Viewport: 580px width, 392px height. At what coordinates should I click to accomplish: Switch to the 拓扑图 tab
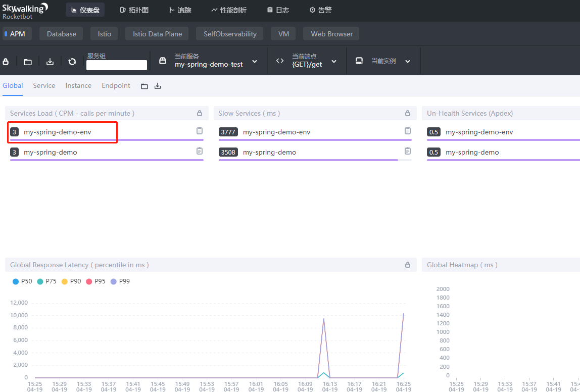tap(134, 10)
